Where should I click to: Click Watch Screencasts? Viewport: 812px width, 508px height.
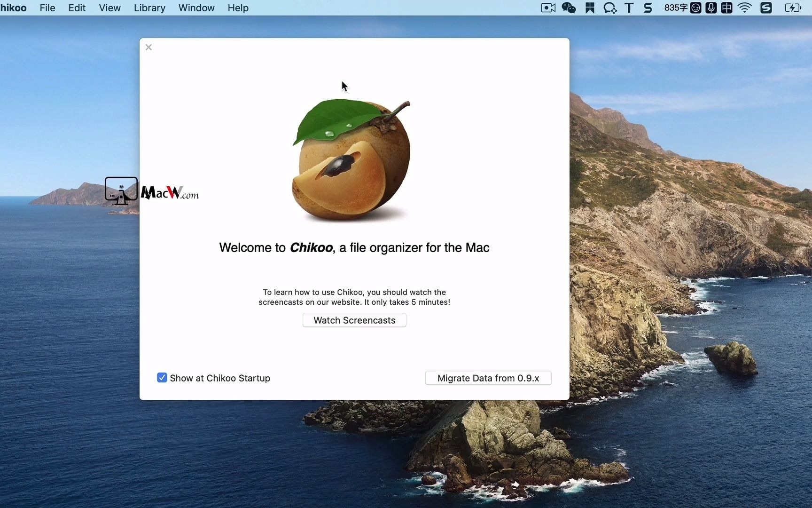point(354,320)
